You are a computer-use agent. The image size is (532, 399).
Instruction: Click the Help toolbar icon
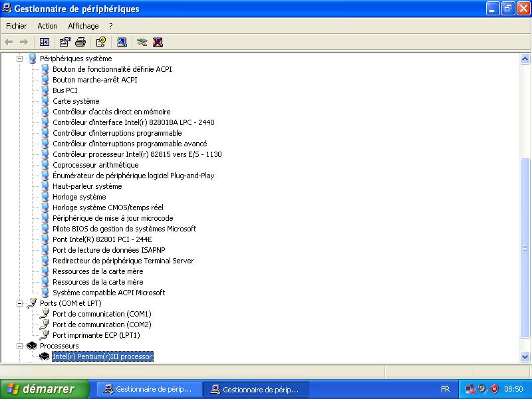coord(101,42)
